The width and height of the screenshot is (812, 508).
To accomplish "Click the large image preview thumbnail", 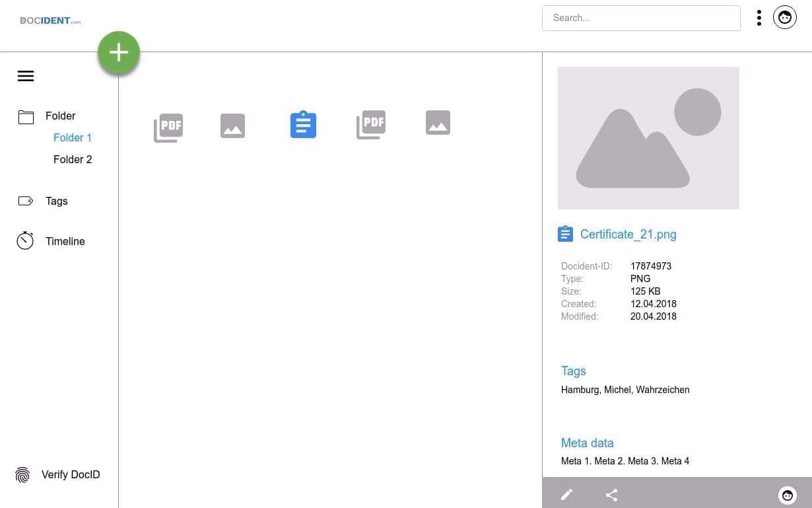I will [648, 138].
